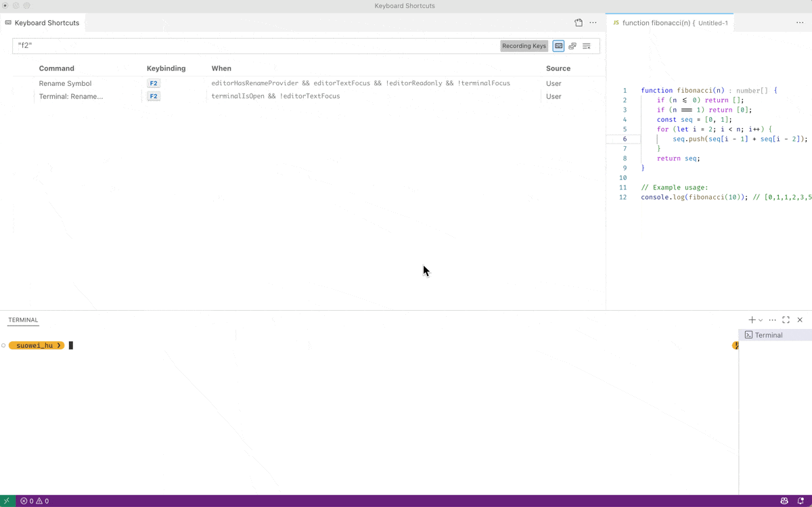Open the remote window indicator
The image size is (812, 507).
point(7,501)
